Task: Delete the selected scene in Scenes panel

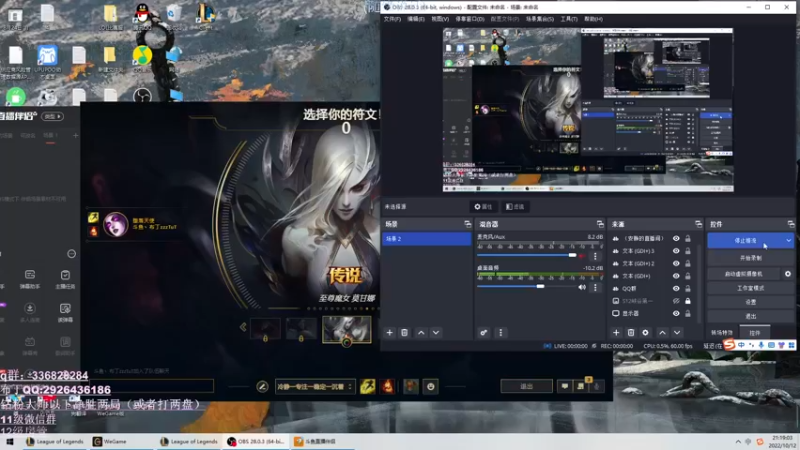Action: (404, 333)
